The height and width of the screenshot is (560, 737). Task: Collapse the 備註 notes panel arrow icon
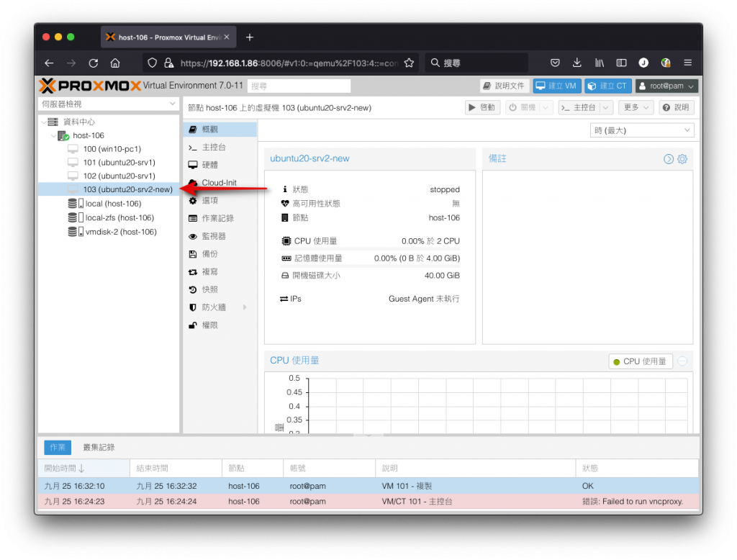click(x=669, y=159)
